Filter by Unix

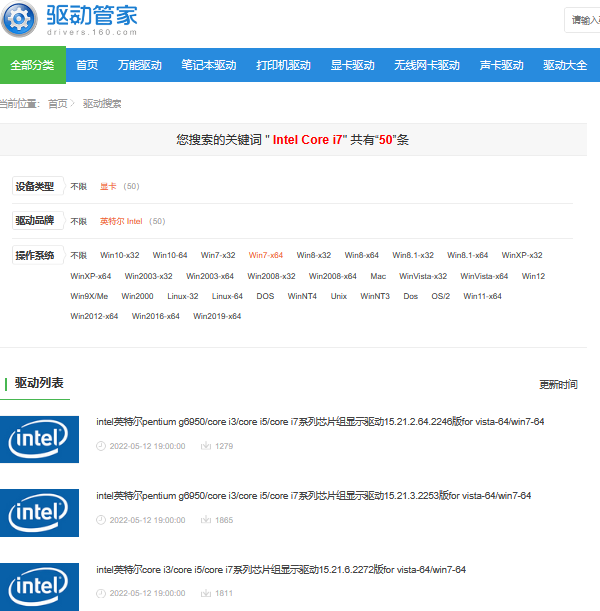tap(339, 296)
